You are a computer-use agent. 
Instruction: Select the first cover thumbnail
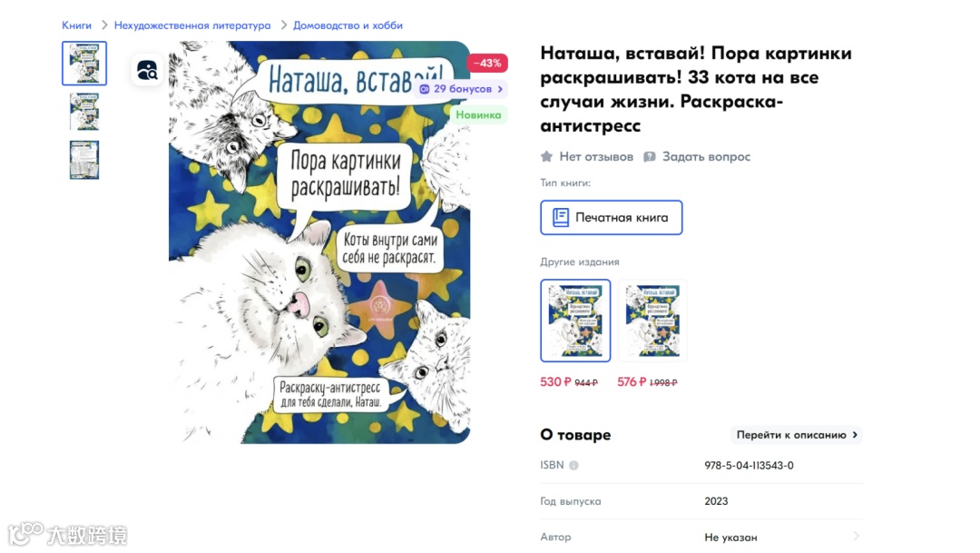point(84,64)
